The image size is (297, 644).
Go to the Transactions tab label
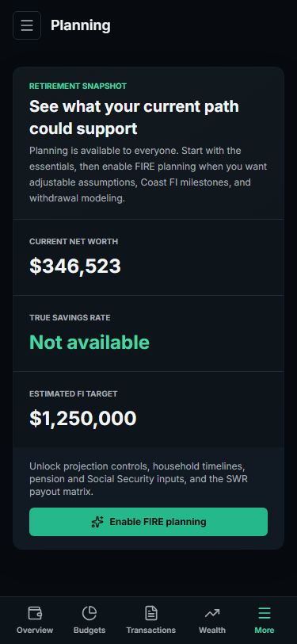point(151,630)
